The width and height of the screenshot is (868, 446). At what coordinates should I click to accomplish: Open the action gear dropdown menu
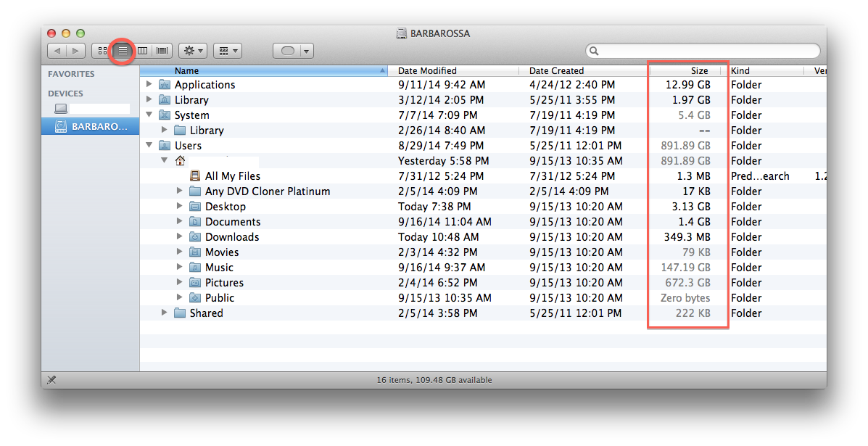tap(200, 51)
